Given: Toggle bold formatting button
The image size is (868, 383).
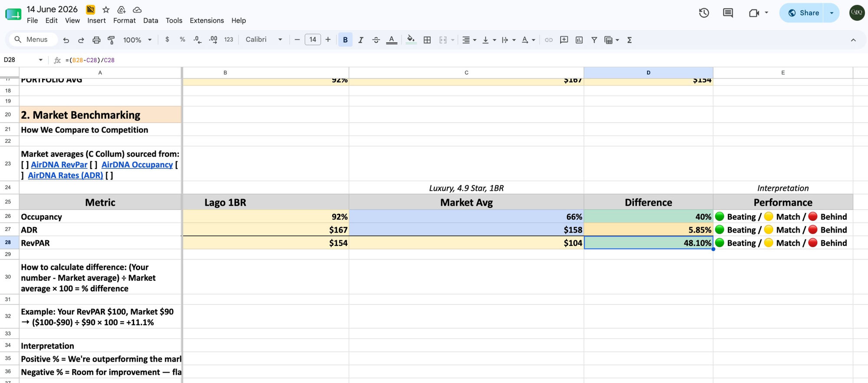Looking at the screenshot, I should 345,40.
